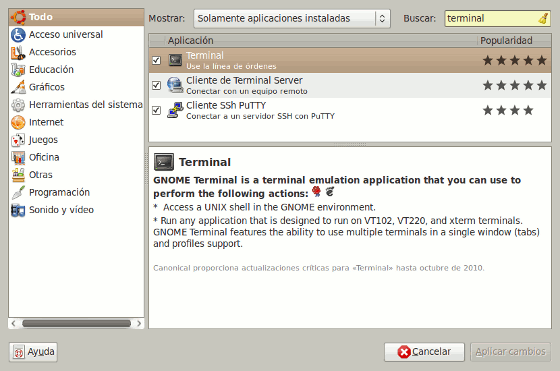Click 'Conectar a un servidor SSH con PuTTY'
The width and height of the screenshot is (560, 371).
pos(260,116)
